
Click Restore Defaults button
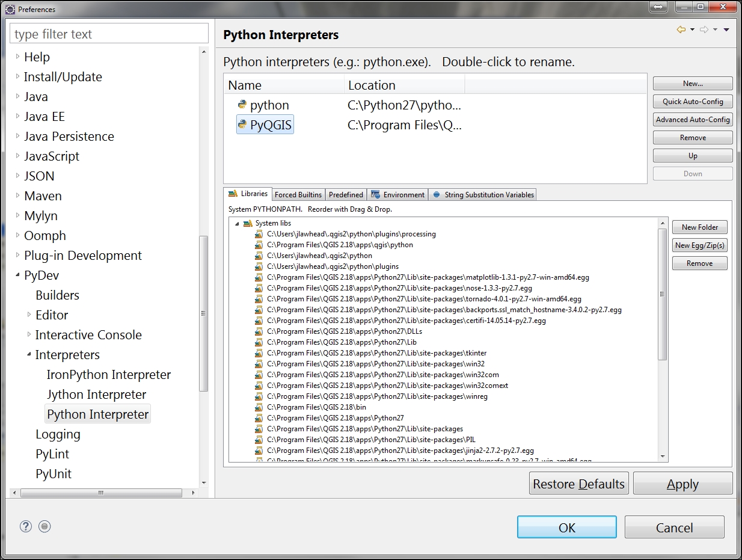[579, 484]
